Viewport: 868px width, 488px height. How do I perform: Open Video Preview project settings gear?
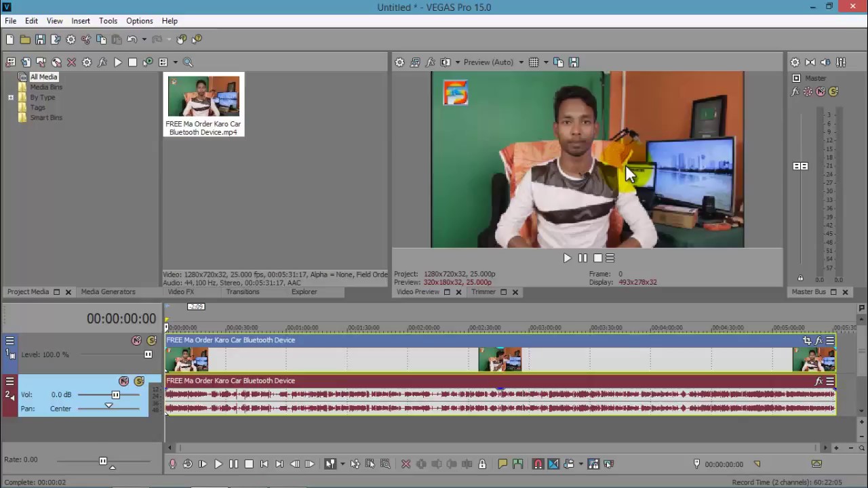tap(399, 62)
